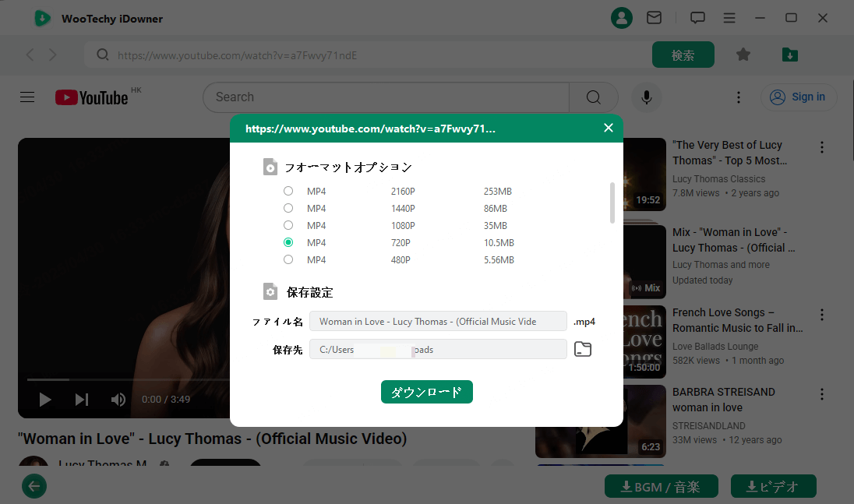Viewport: 854px width, 504px height.
Task: Click the YouTube search magnifier button
Action: coord(593,97)
